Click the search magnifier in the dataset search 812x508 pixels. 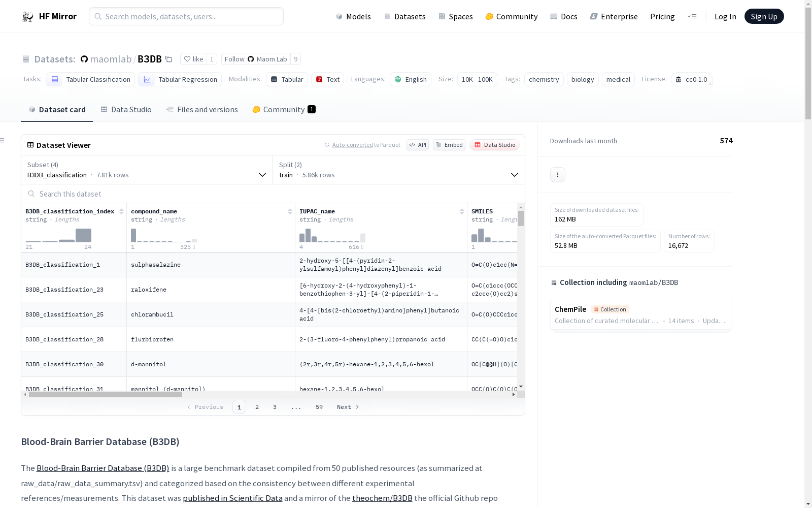coord(31,194)
